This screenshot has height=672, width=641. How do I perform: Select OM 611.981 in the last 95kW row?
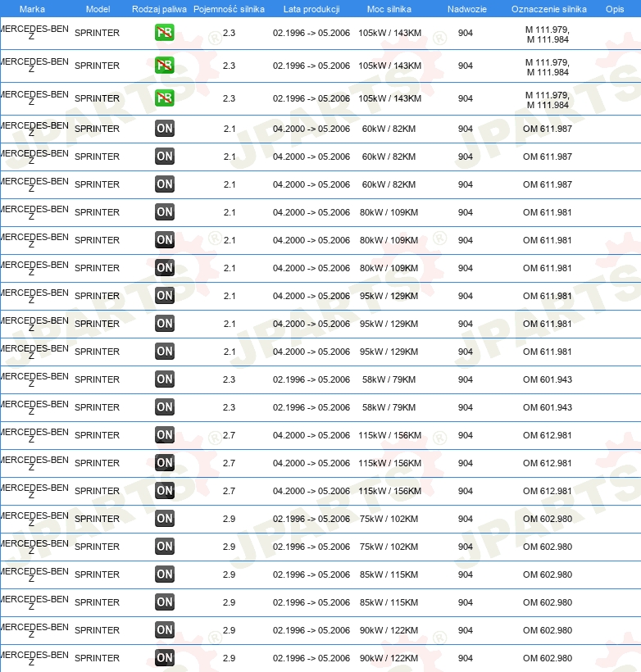(x=548, y=352)
